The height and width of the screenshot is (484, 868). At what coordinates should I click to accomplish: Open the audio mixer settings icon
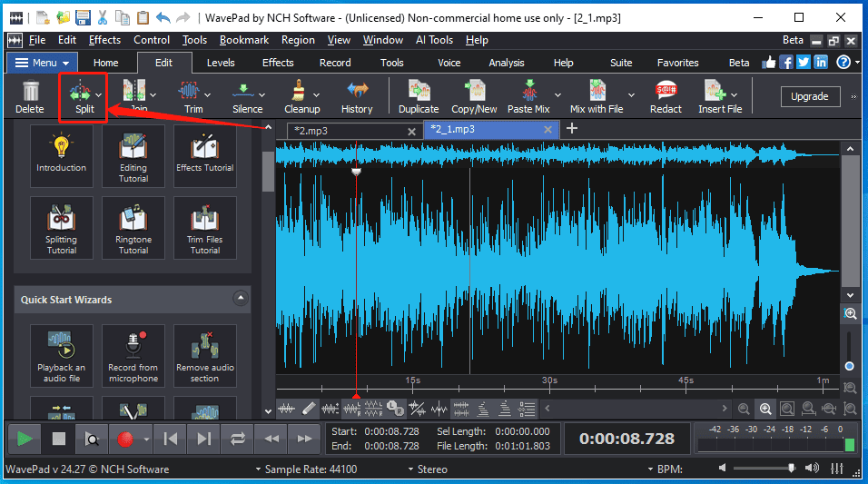[837, 469]
